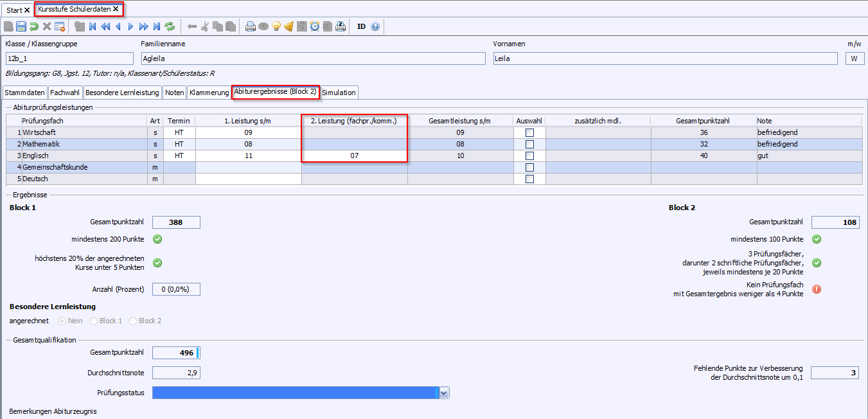Screen dimensions: 868x419
Task: Select the Block 1 radio button
Action: [x=94, y=321]
